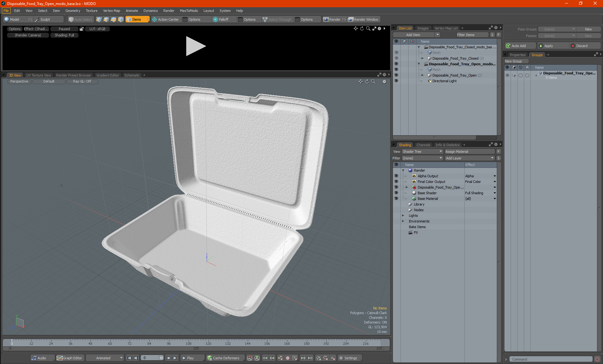Expand the Lights tree node
Screen dimensions: 603x364
point(403,216)
